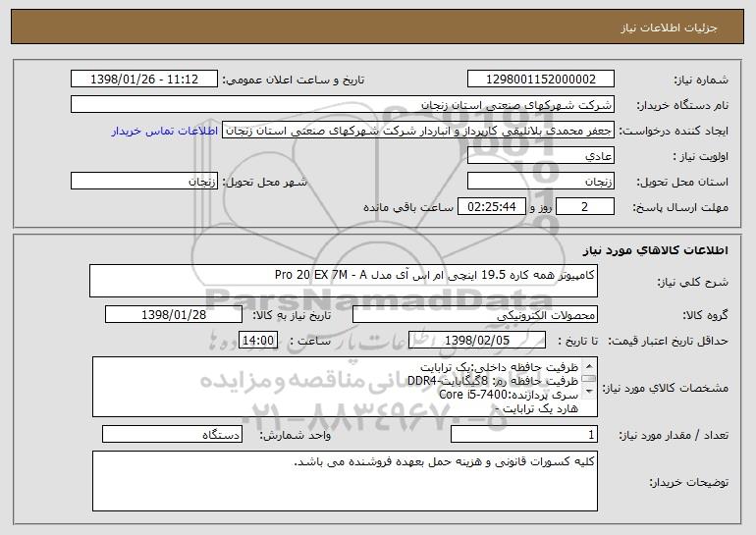
Task: Select the text ظرفیت حافظه داخلی:یک ترابایت
Action: coord(500,367)
